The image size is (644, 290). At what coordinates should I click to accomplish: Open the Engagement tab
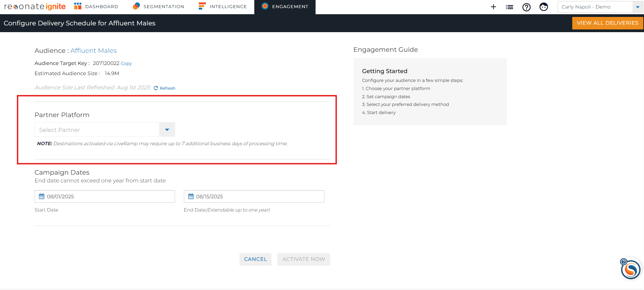click(x=285, y=6)
